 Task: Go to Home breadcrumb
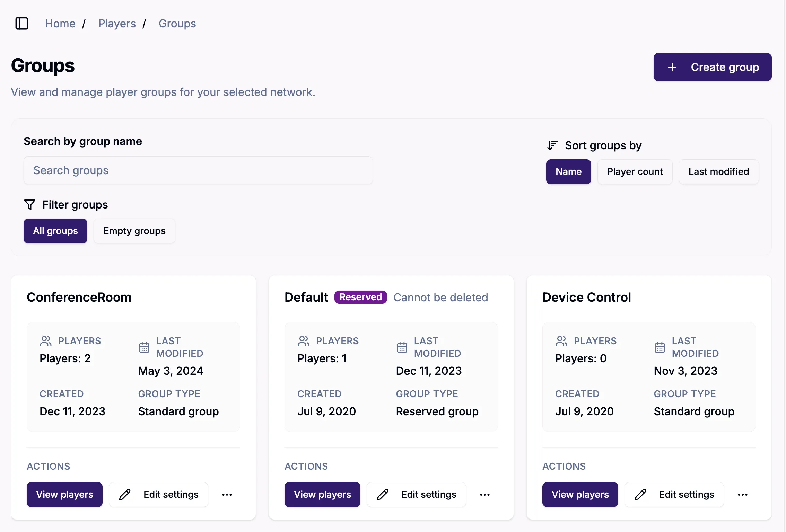tap(60, 24)
